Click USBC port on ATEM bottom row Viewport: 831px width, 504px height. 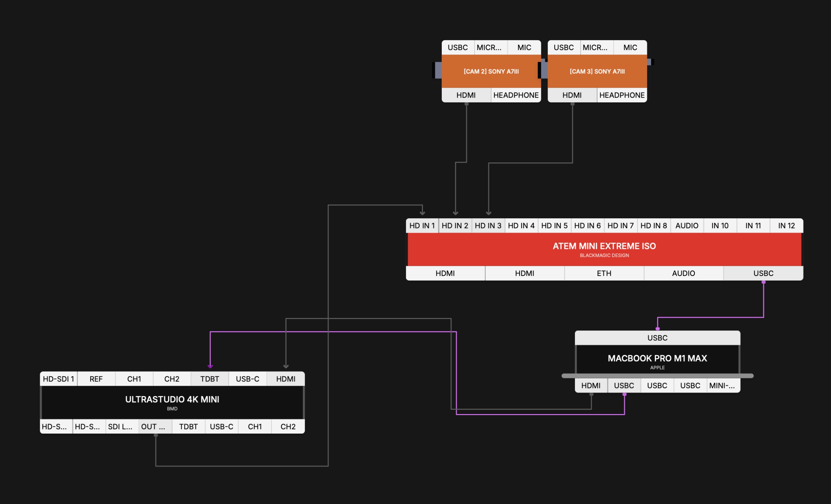coord(763,273)
